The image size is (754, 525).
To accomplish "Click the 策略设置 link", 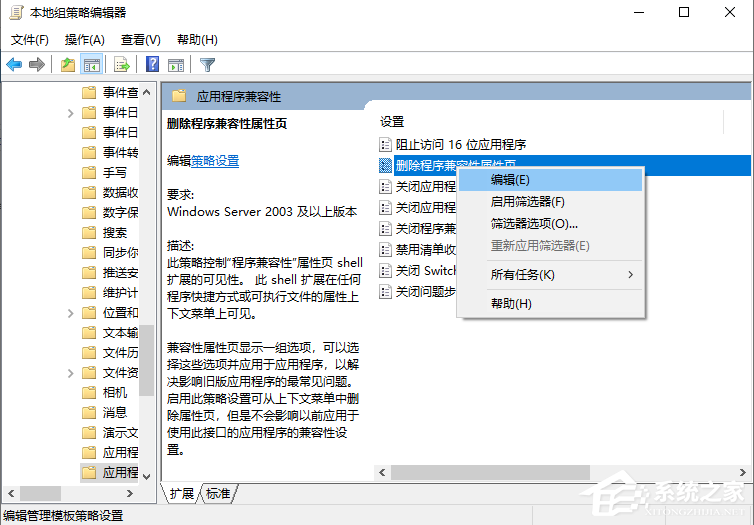I will coord(215,161).
